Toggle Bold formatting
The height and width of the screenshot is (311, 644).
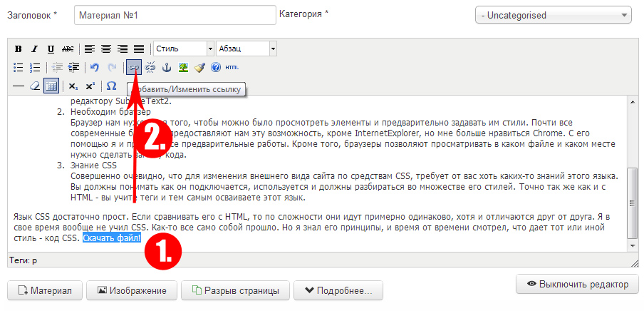click(19, 49)
